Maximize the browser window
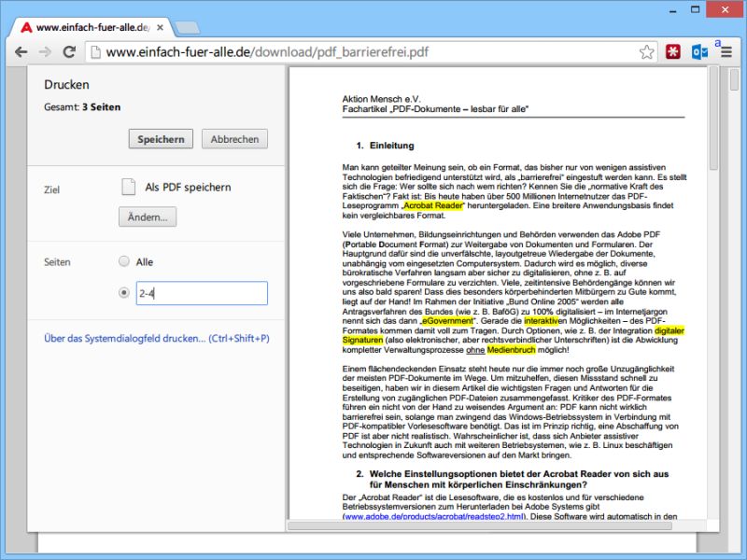The height and width of the screenshot is (560, 747). point(696,9)
